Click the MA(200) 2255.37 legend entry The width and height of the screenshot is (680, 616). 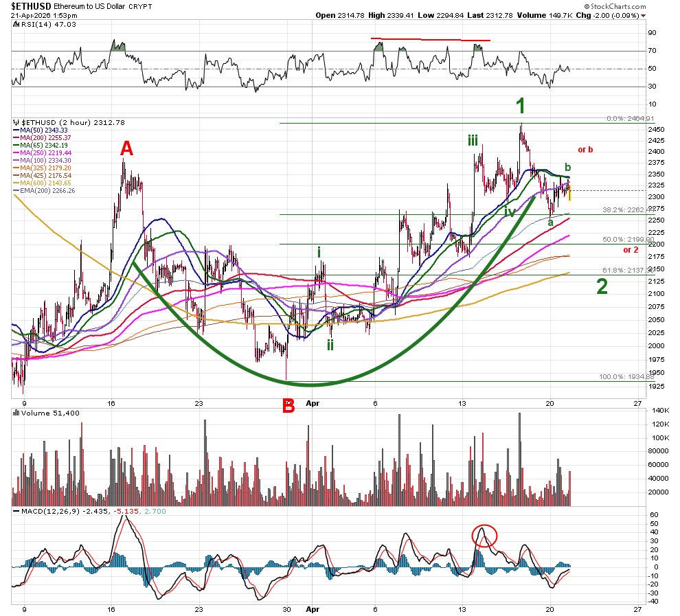pyautogui.click(x=42, y=138)
